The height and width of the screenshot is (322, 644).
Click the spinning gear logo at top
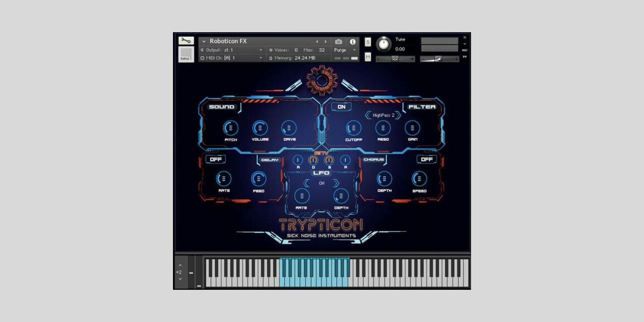point(322,80)
